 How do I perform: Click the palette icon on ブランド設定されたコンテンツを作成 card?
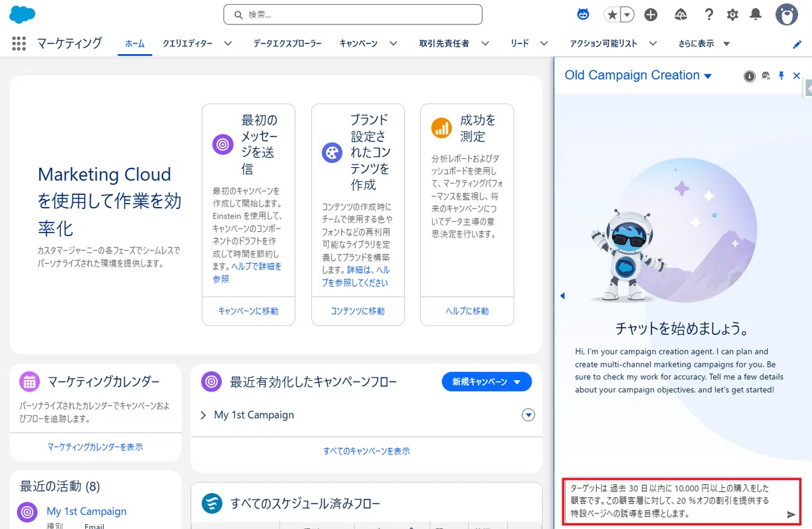[x=332, y=152]
